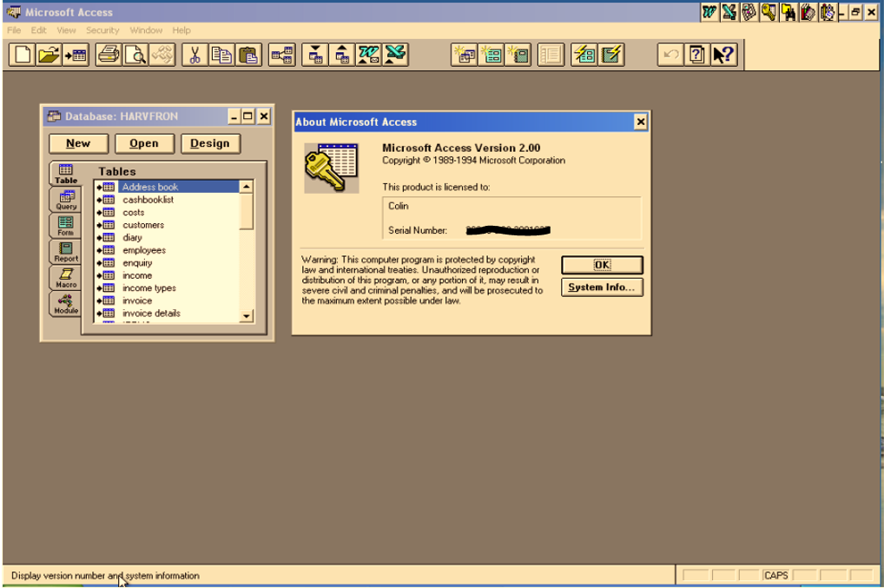The image size is (884, 588).
Task: Click OK in the About dialog
Action: 602,265
